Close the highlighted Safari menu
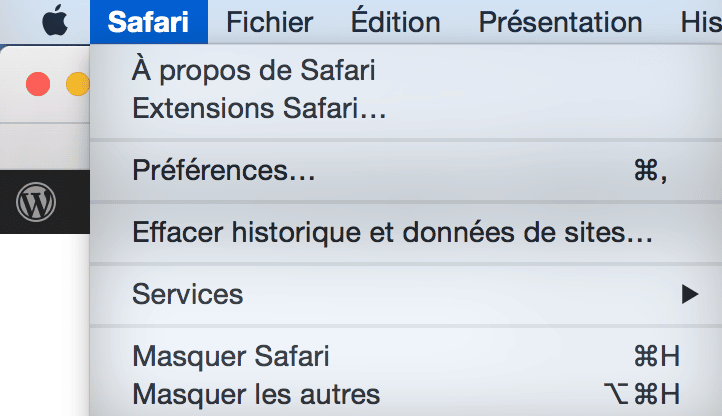The width and height of the screenshot is (722, 416). click(149, 22)
